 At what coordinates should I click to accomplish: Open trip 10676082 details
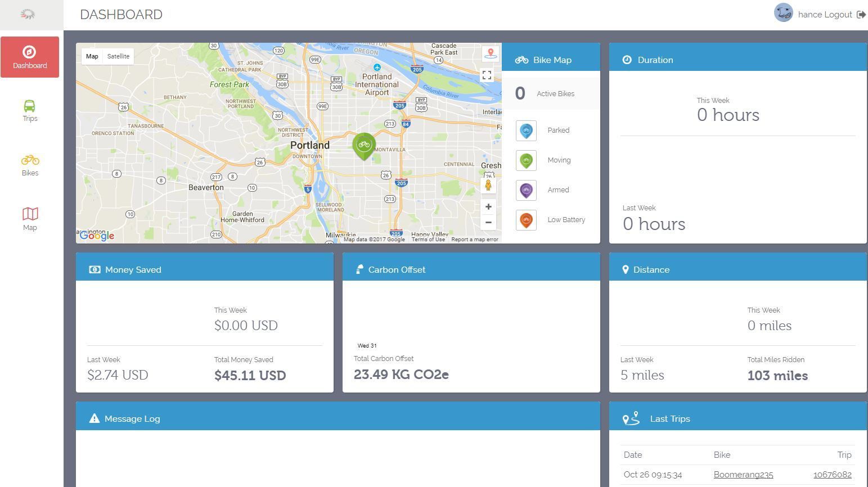[832, 475]
